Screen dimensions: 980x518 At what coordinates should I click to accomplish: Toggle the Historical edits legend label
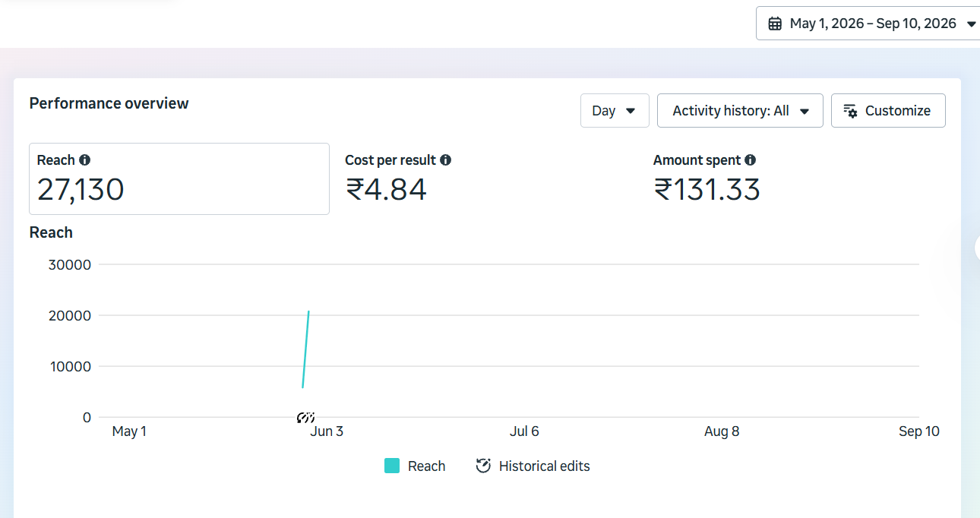[x=545, y=466]
